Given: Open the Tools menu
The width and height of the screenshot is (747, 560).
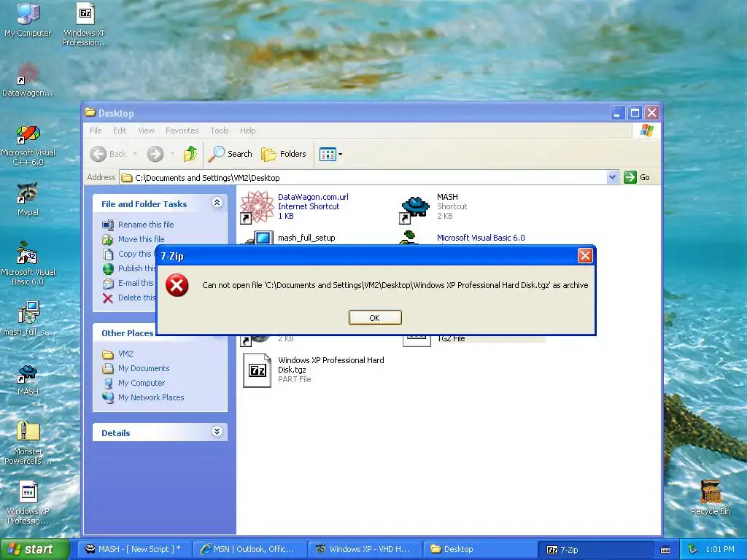Looking at the screenshot, I should coord(220,131).
